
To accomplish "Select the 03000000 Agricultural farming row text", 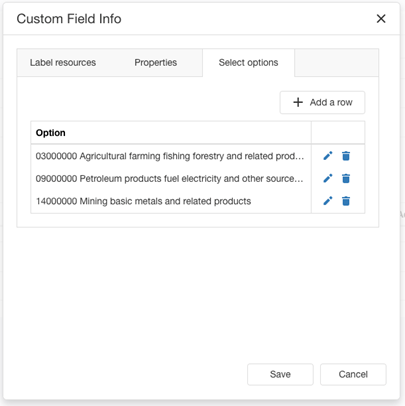I will pos(170,156).
